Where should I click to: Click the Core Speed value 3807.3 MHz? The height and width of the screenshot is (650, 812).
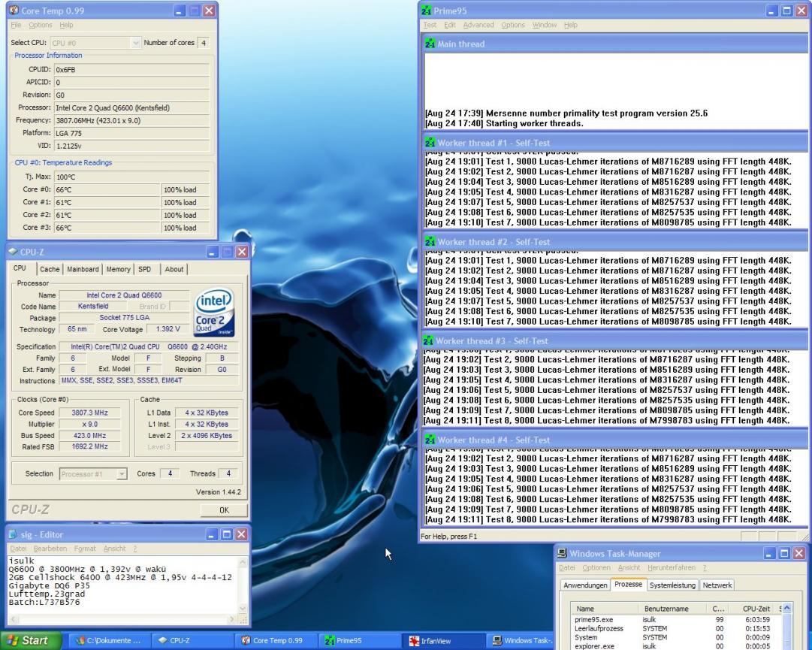(x=89, y=413)
